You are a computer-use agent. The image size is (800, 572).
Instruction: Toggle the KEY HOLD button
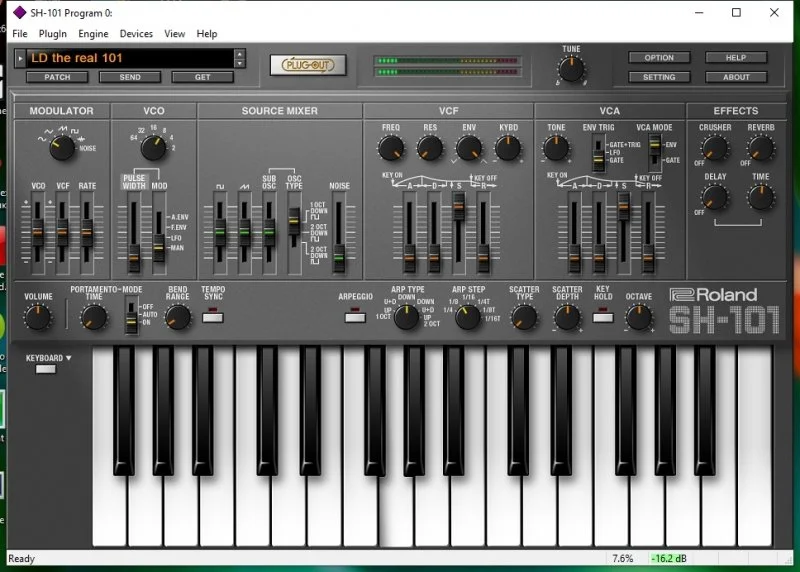pos(603,317)
